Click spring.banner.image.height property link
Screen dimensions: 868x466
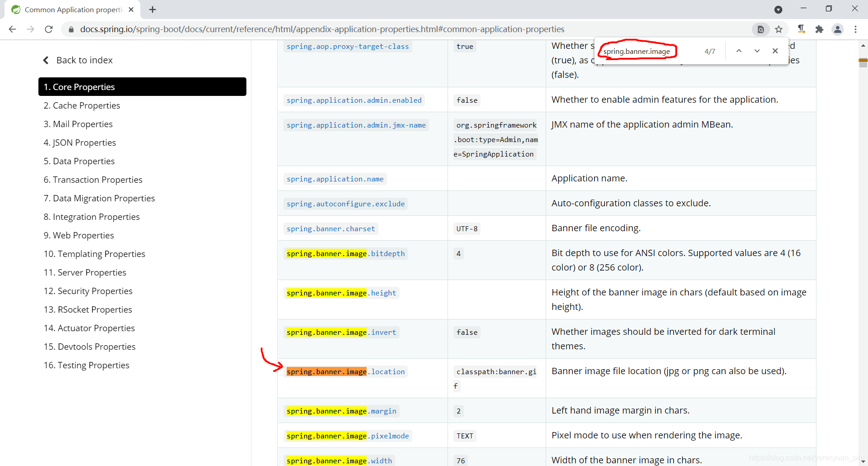click(x=341, y=293)
